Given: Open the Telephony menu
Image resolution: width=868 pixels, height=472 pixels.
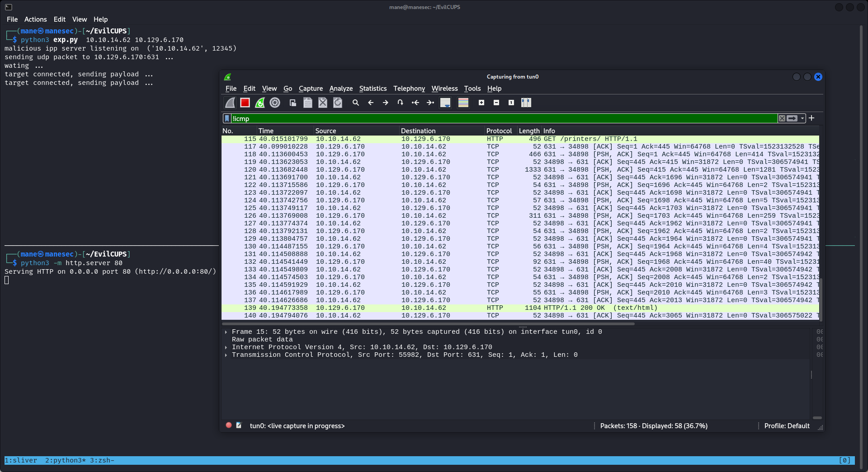Looking at the screenshot, I should (x=409, y=89).
